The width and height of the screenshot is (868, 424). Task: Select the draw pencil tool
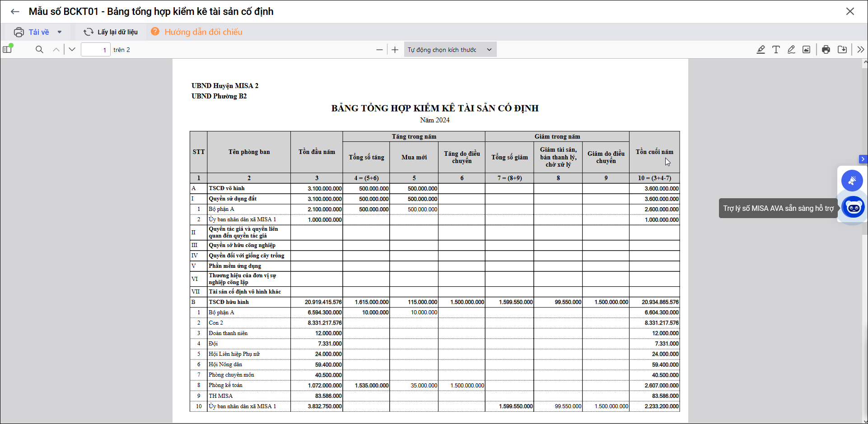tap(791, 50)
